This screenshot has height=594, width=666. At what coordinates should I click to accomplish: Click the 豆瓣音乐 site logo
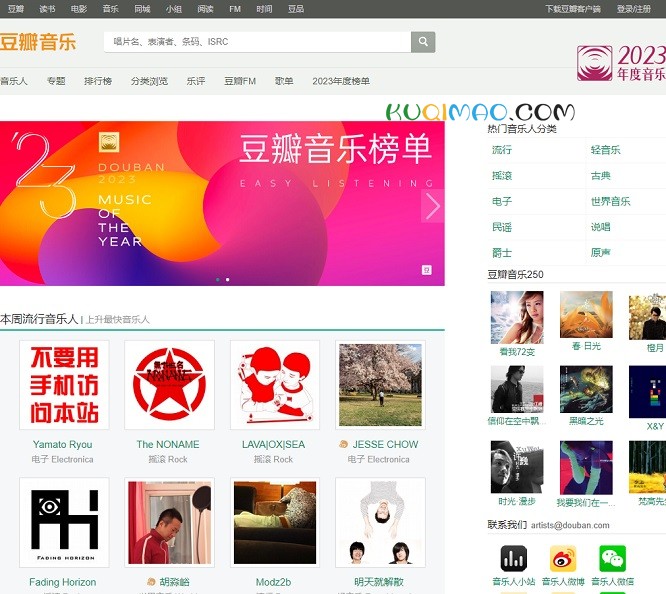(38, 42)
